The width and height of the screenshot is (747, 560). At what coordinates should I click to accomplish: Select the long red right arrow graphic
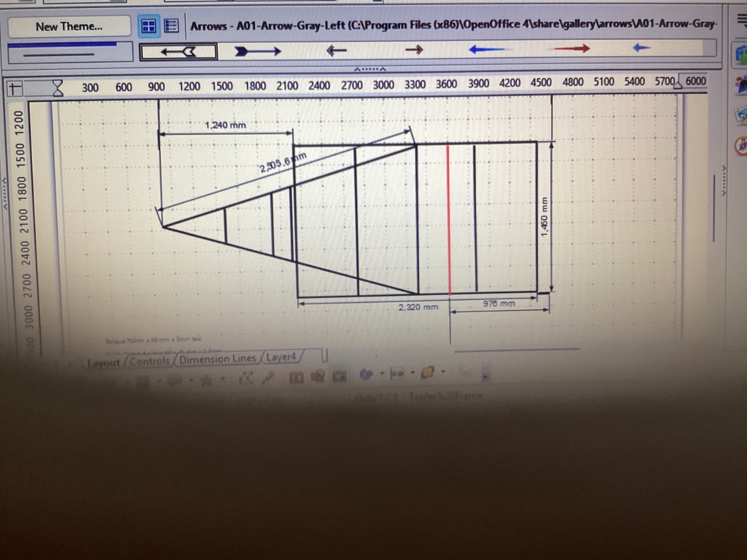click(x=572, y=49)
